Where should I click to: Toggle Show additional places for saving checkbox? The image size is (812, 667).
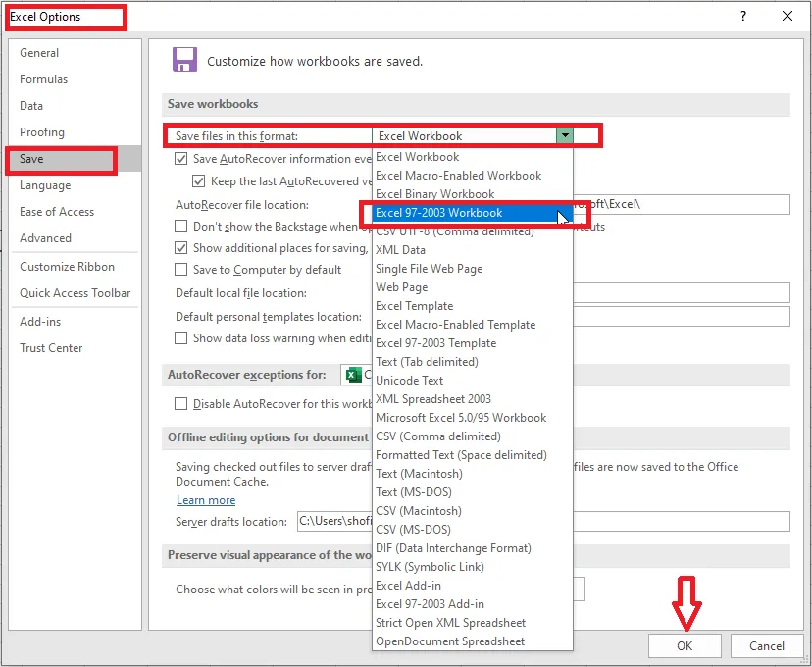pyautogui.click(x=180, y=248)
